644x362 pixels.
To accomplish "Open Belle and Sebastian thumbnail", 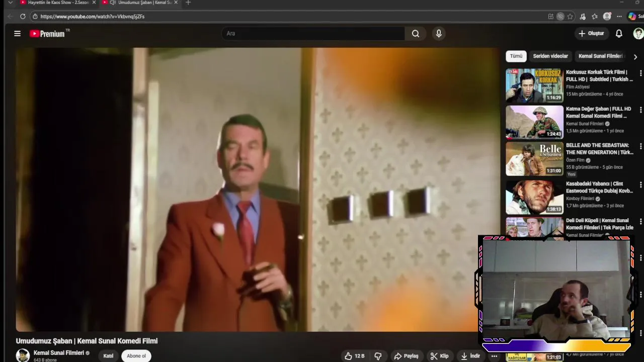I will 534,159.
